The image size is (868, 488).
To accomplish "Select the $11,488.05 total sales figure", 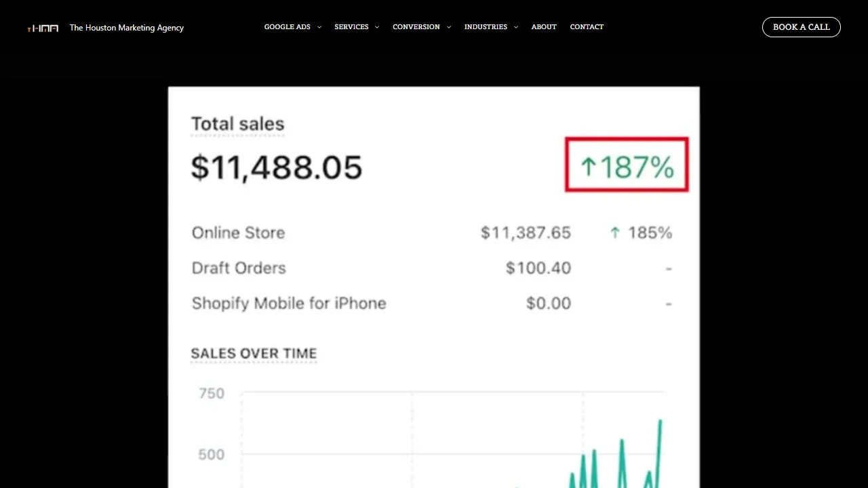I will click(x=277, y=167).
